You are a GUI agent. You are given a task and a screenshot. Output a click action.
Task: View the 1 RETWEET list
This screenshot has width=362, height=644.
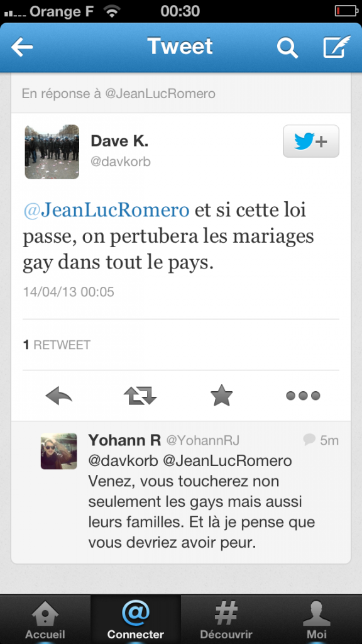click(x=57, y=345)
